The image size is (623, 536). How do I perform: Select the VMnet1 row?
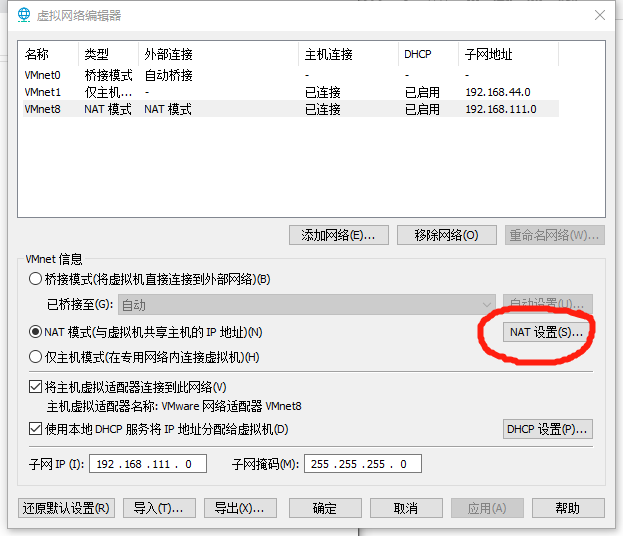click(291, 92)
